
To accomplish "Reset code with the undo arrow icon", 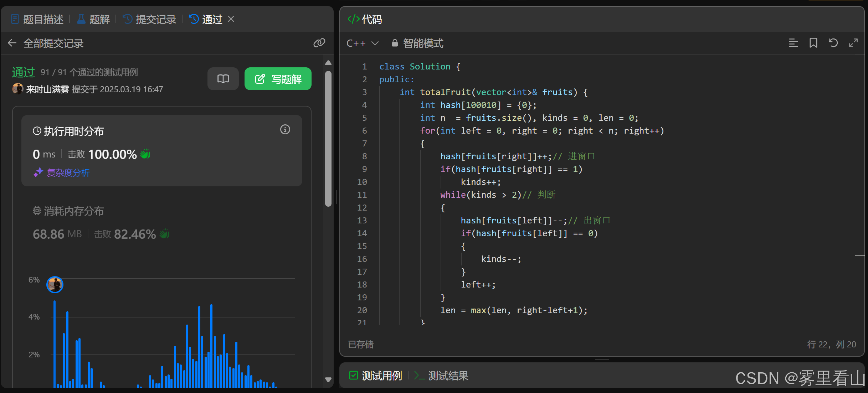I will pyautogui.click(x=833, y=43).
